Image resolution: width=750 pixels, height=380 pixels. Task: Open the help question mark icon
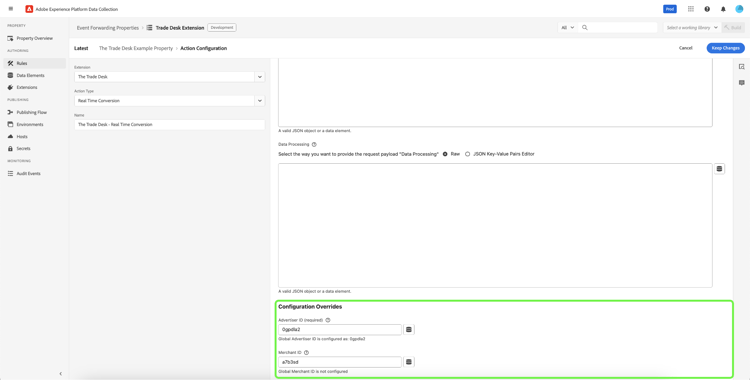[707, 9]
